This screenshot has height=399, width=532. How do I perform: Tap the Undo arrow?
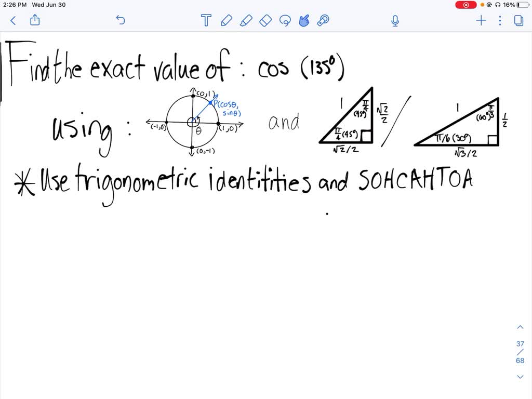click(x=120, y=20)
